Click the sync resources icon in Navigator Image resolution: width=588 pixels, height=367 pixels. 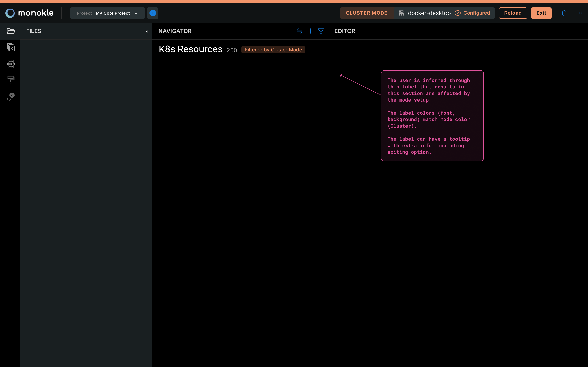tap(300, 31)
